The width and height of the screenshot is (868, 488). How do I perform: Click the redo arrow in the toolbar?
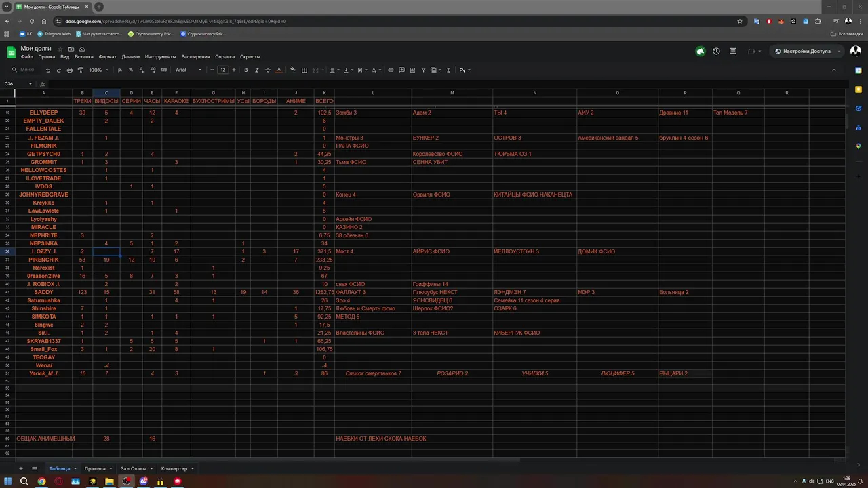(58, 70)
